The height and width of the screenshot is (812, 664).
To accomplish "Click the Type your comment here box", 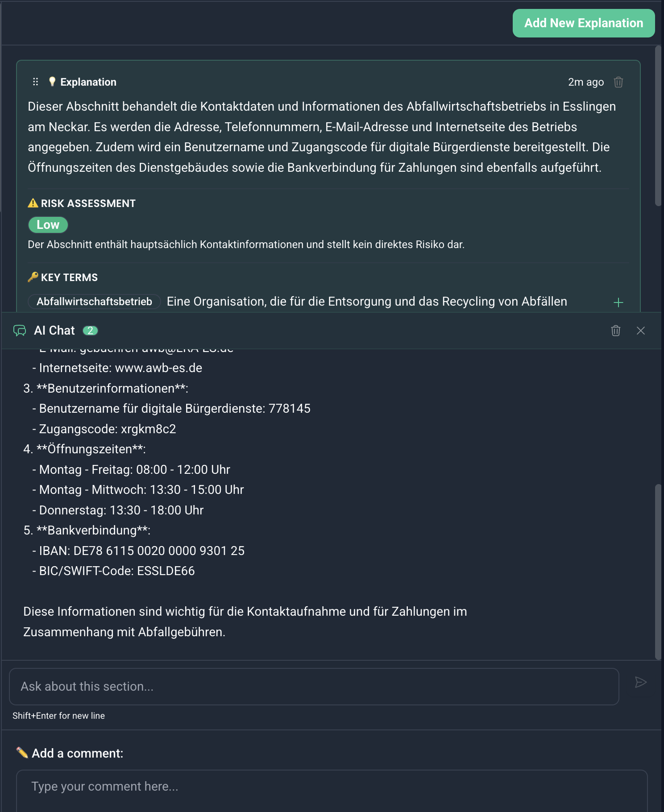I will [x=332, y=791].
